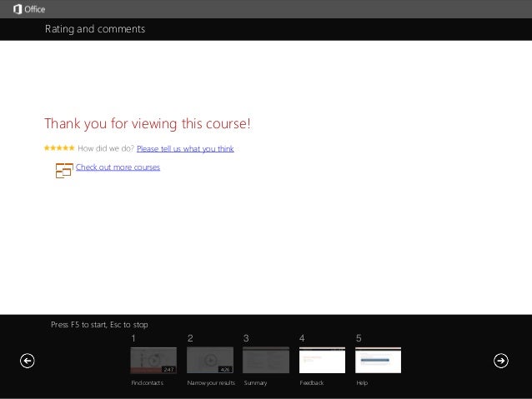The image size is (532, 399).
Task: Open thumbnail 3 Summary
Action: (266, 360)
